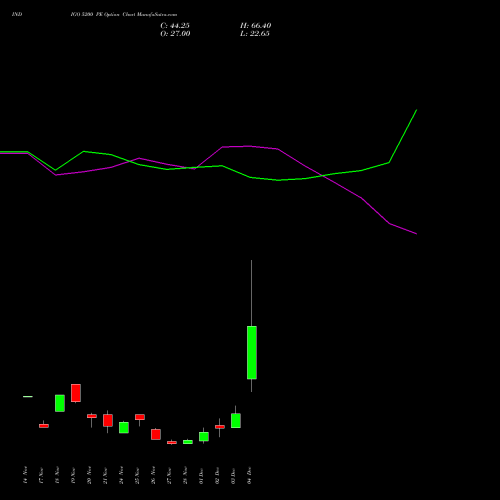Image resolution: width=500 pixels, height=500 pixels.
Task: Click the small red candle for 20 Nov
Action: [x=92, y=416]
